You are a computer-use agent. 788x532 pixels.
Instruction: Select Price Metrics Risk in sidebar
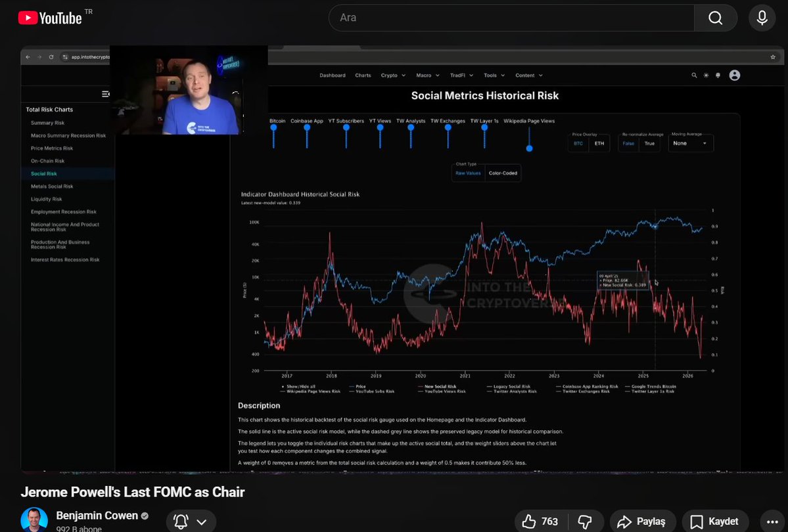[52, 148]
